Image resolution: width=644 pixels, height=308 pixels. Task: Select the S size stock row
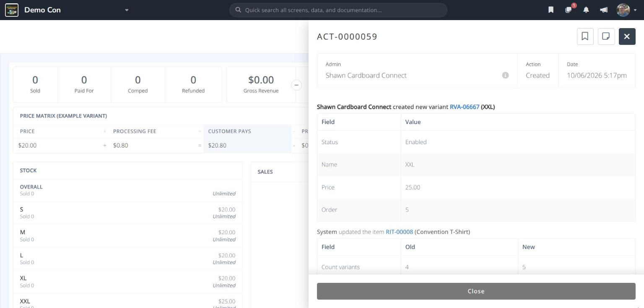[x=127, y=213]
